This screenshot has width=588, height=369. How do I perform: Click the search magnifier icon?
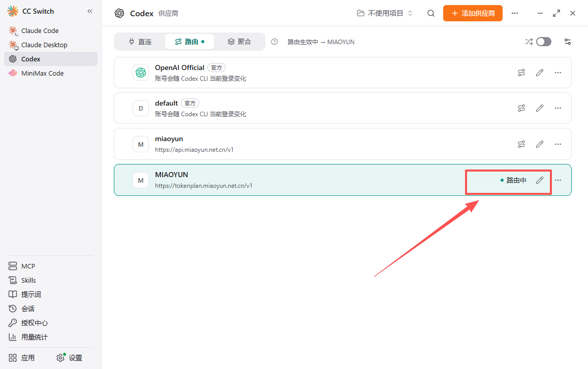[x=431, y=13]
